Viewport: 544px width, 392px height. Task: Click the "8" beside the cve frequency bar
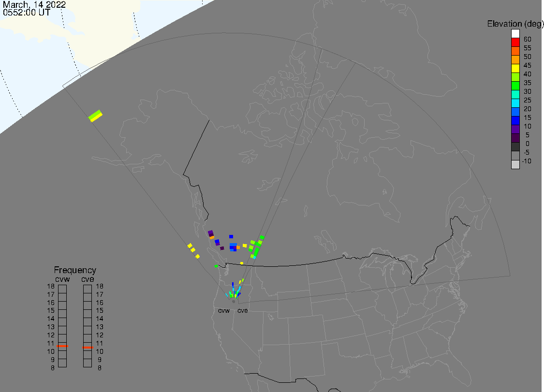coord(100,368)
